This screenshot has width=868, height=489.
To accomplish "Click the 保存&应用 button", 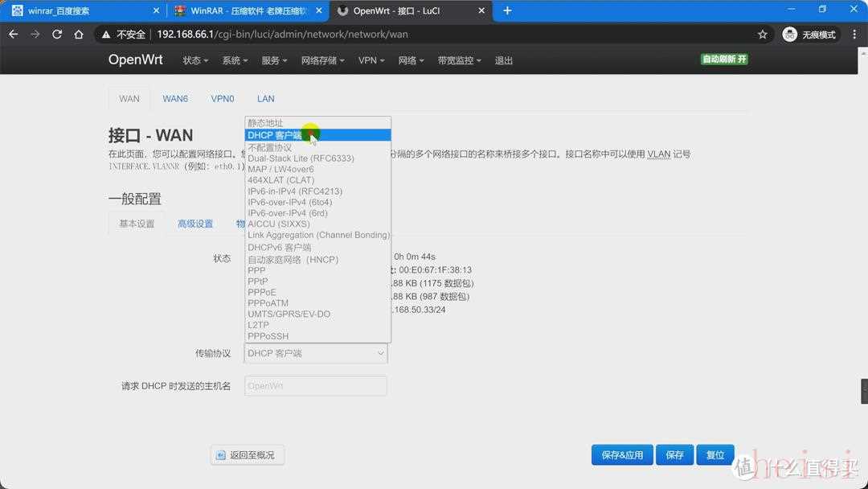I will coord(622,455).
